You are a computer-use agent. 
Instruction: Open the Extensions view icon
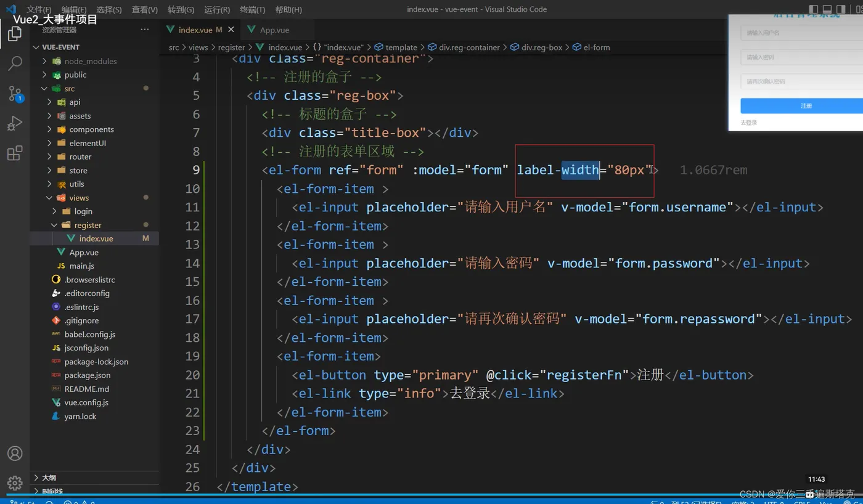(x=15, y=153)
